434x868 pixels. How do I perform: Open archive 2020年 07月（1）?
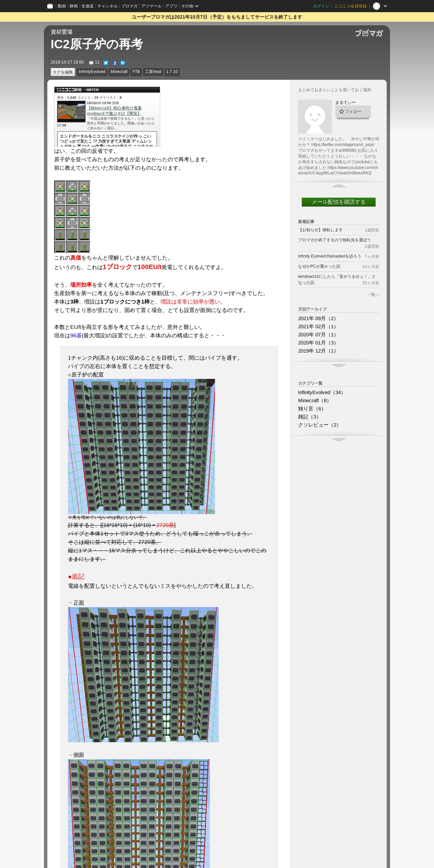coord(318,335)
